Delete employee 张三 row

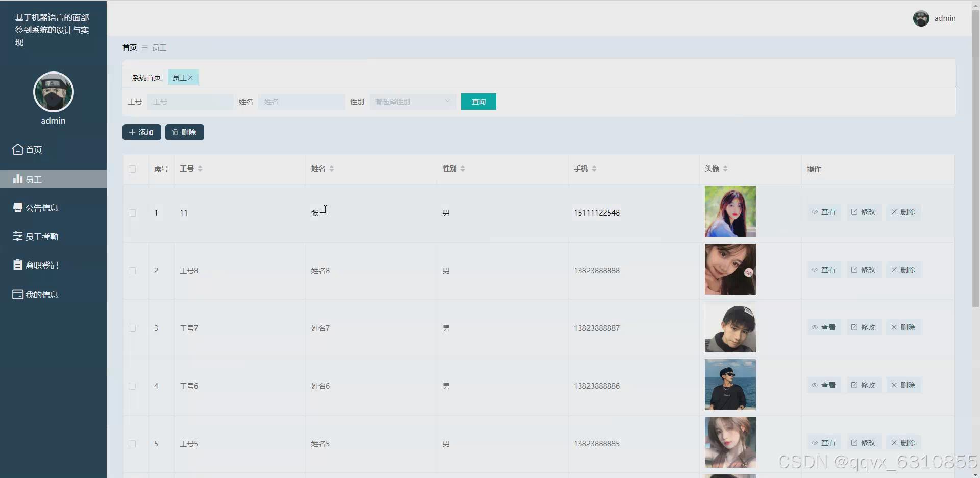click(903, 212)
